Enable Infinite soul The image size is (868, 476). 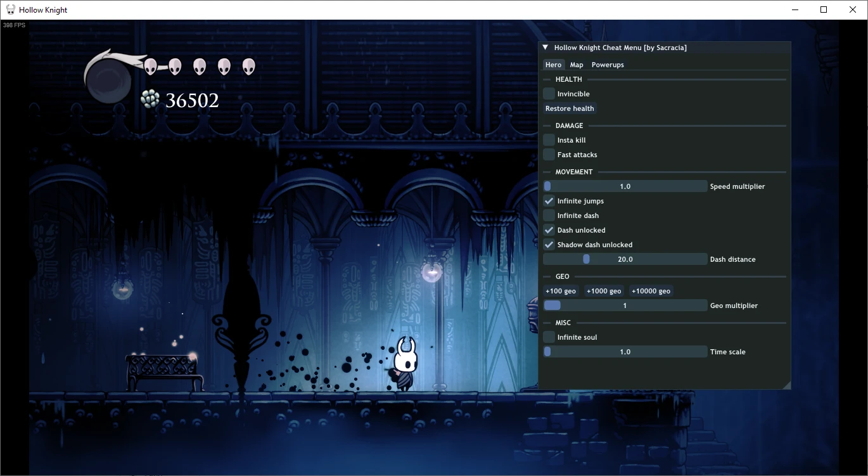(548, 337)
